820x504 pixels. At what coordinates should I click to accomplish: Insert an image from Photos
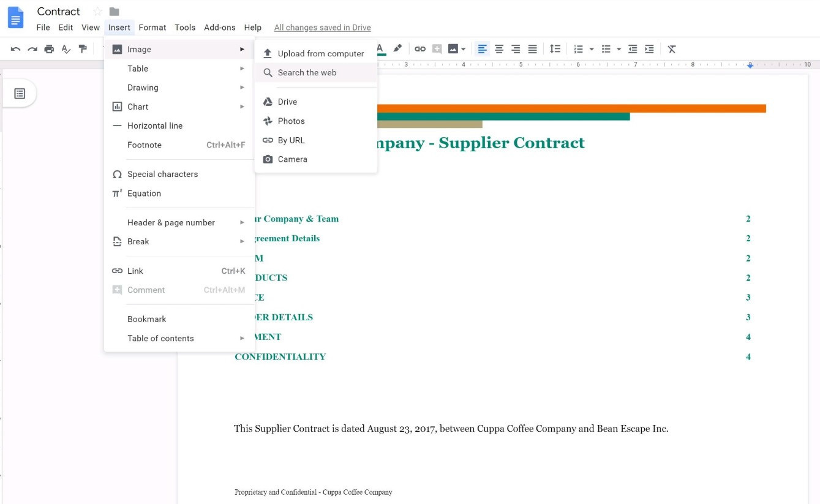316,121
